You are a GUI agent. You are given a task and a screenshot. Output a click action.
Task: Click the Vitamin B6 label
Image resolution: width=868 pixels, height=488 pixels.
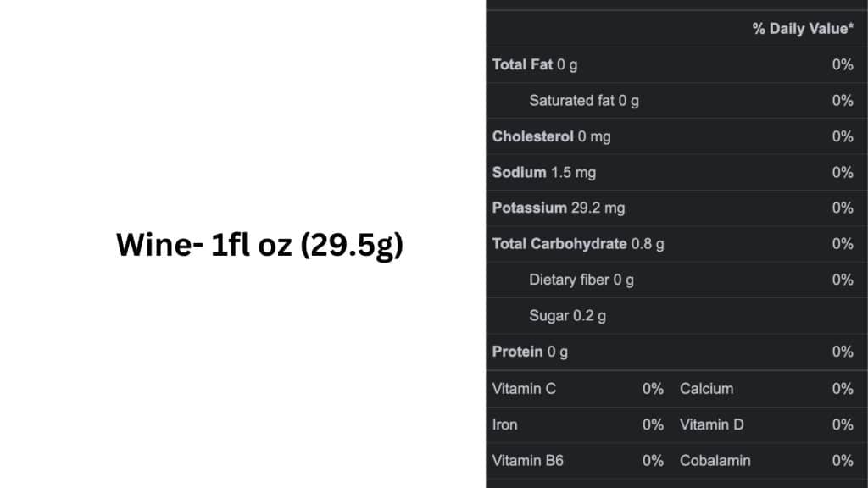click(x=527, y=461)
